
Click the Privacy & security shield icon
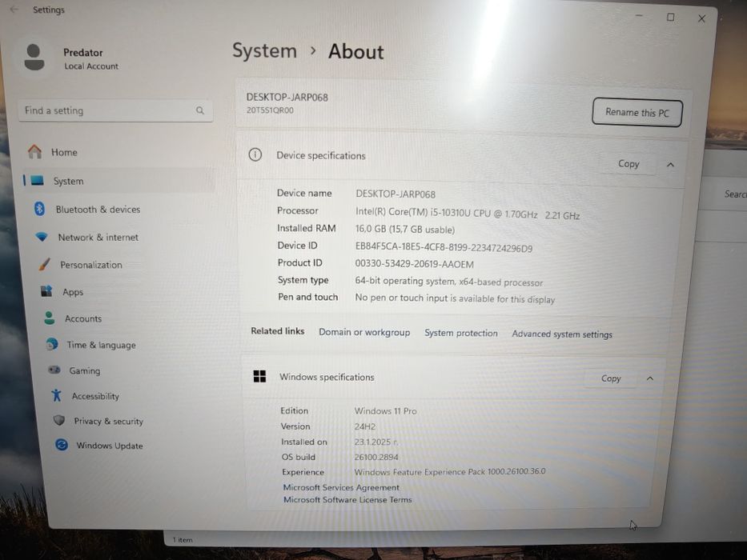pos(59,420)
